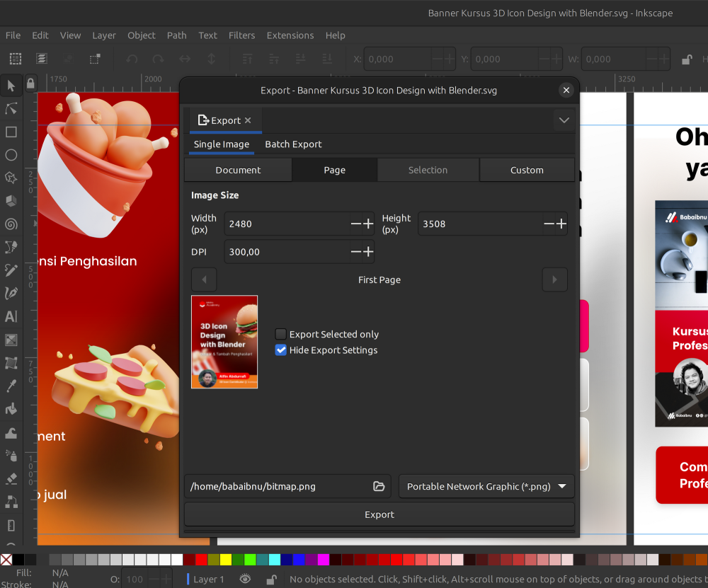Select the Dropper color picker tool
The width and height of the screenshot is (708, 588).
coord(11,386)
